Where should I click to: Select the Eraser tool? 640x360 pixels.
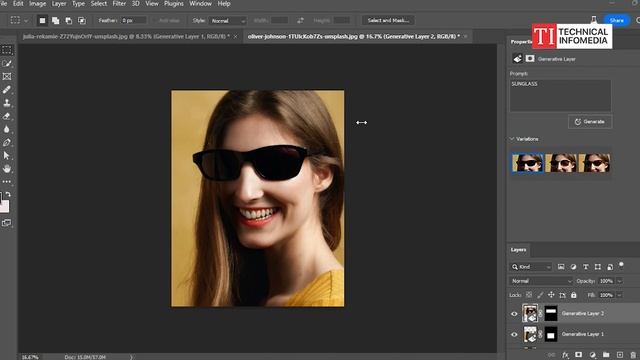(7, 116)
